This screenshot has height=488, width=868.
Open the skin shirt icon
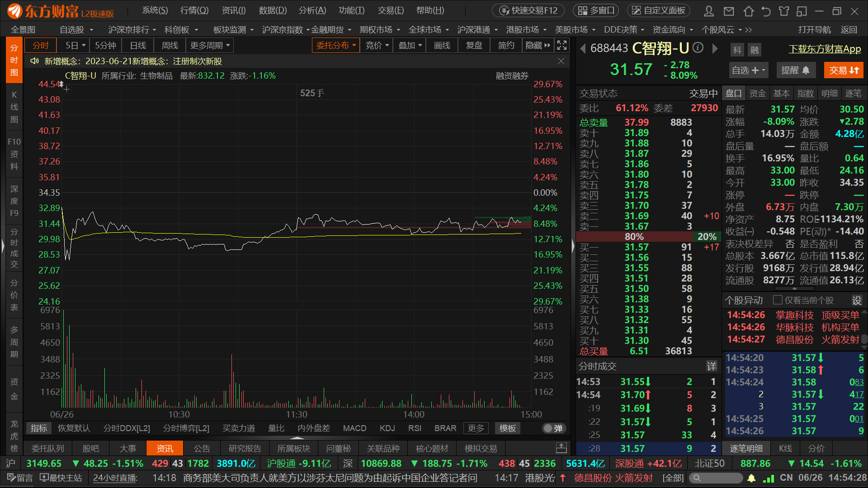[x=784, y=11]
